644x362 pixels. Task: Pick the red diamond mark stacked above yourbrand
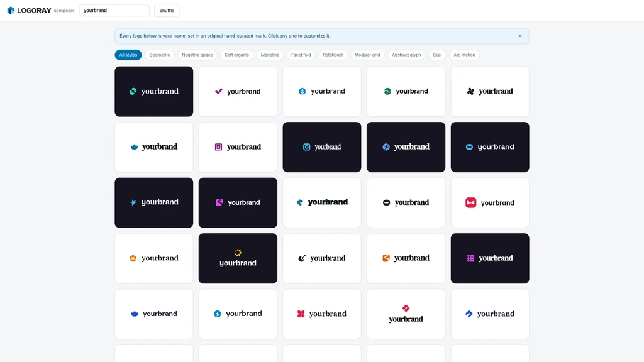click(x=406, y=308)
